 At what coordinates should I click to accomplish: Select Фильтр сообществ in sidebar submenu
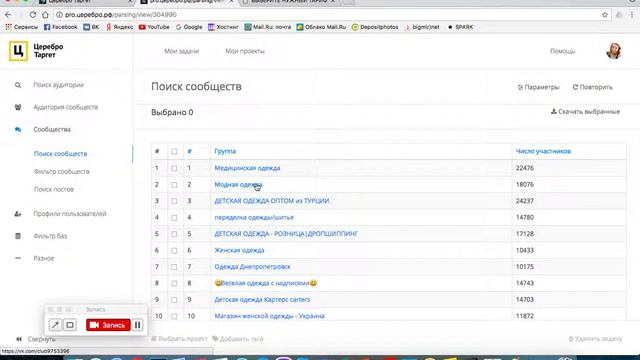click(x=62, y=172)
